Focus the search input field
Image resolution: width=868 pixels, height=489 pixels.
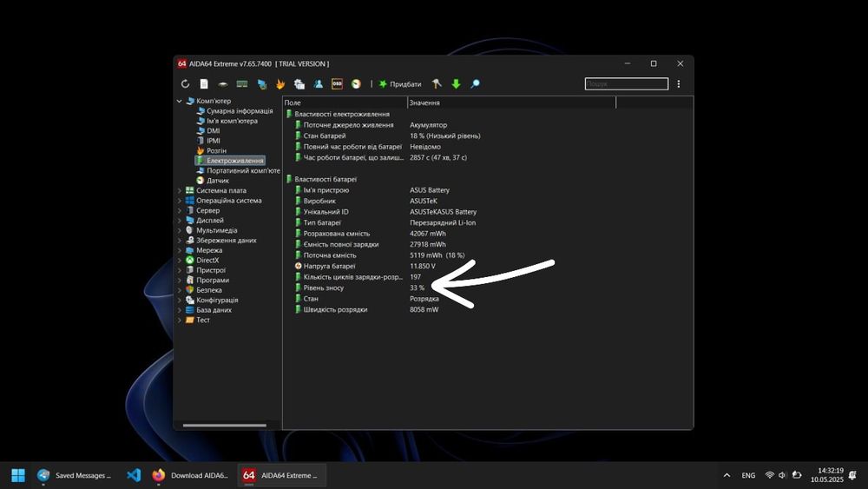click(627, 83)
